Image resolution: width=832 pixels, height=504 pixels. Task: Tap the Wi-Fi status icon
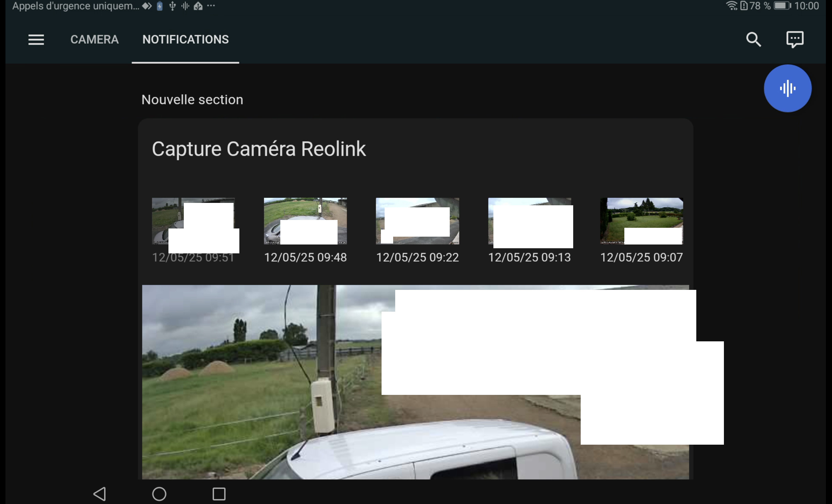(x=732, y=6)
